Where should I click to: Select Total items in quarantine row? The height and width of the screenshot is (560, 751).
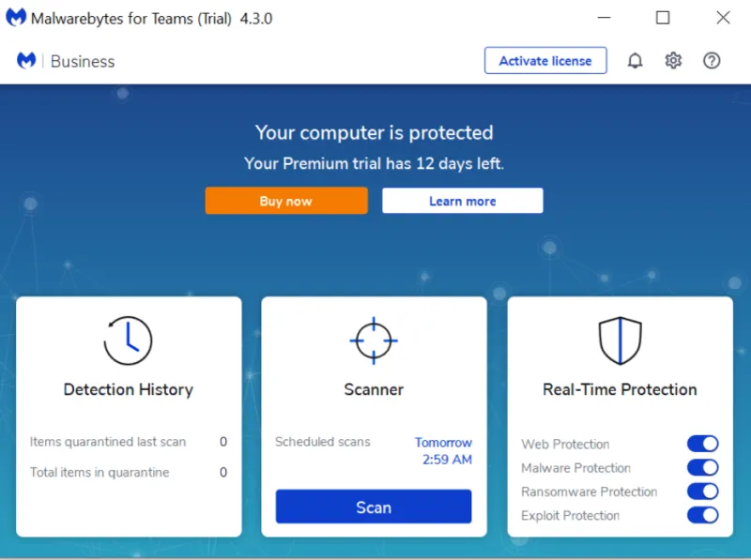click(129, 473)
